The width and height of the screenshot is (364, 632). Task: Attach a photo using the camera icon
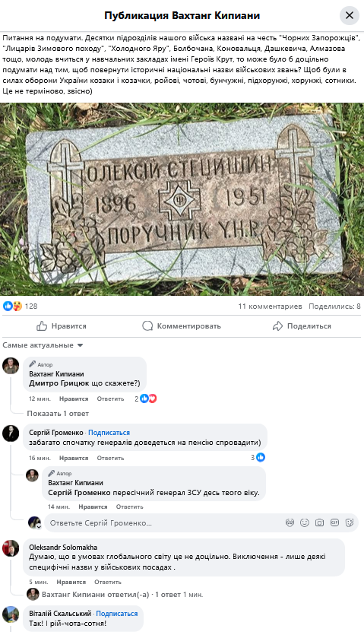(x=319, y=522)
